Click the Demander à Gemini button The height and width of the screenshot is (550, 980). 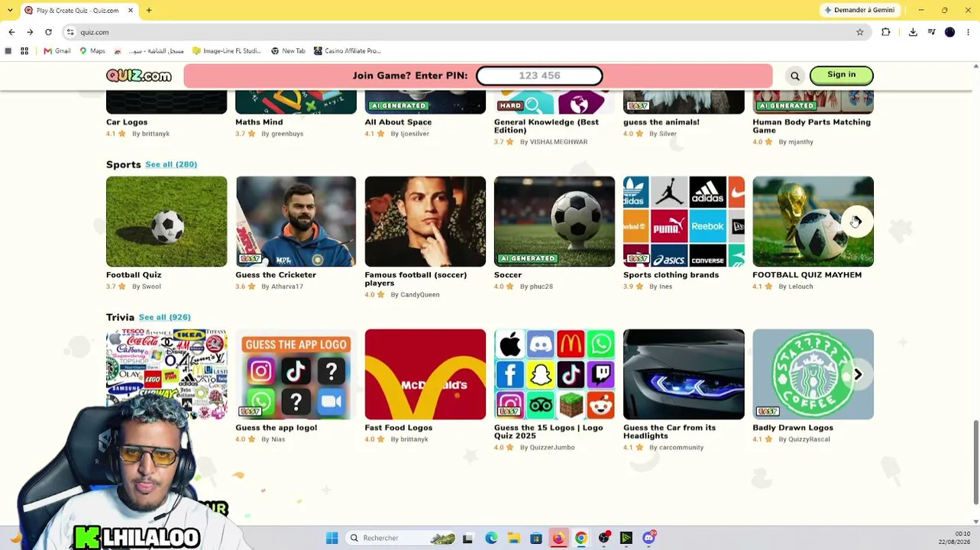(859, 10)
